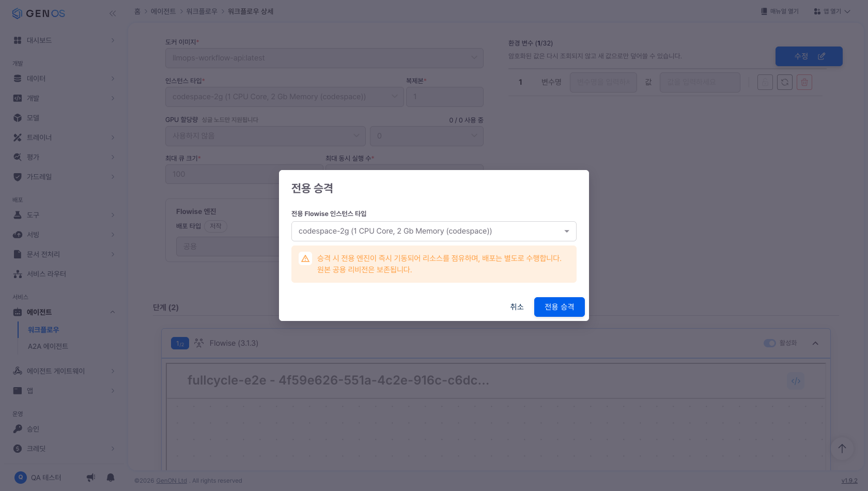868x491 pixels.
Task: Select 워크플로우 in the sidebar
Action: pyautogui.click(x=43, y=330)
